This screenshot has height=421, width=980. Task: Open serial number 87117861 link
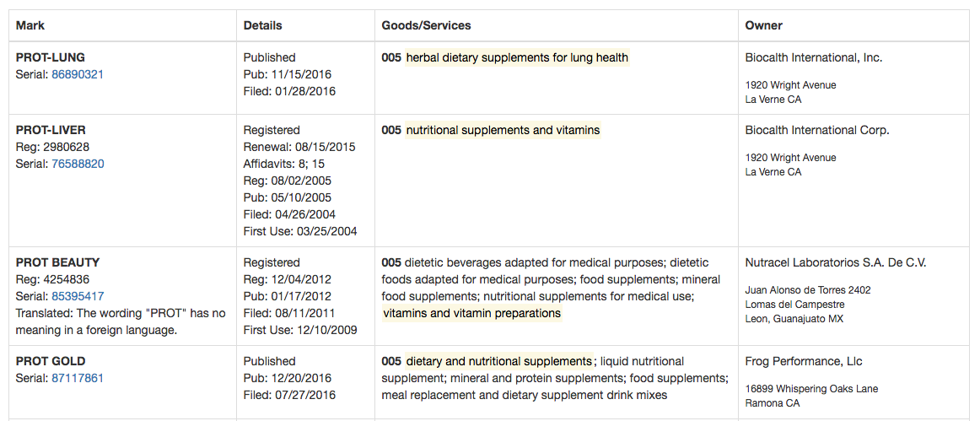click(x=78, y=378)
